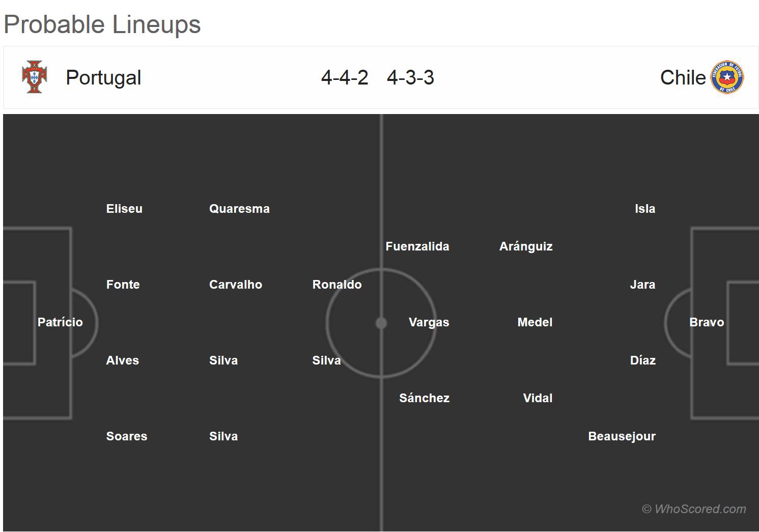Viewport: 759px width, 532px height.
Task: Select Chile goalkeeper Bravo
Action: click(707, 322)
